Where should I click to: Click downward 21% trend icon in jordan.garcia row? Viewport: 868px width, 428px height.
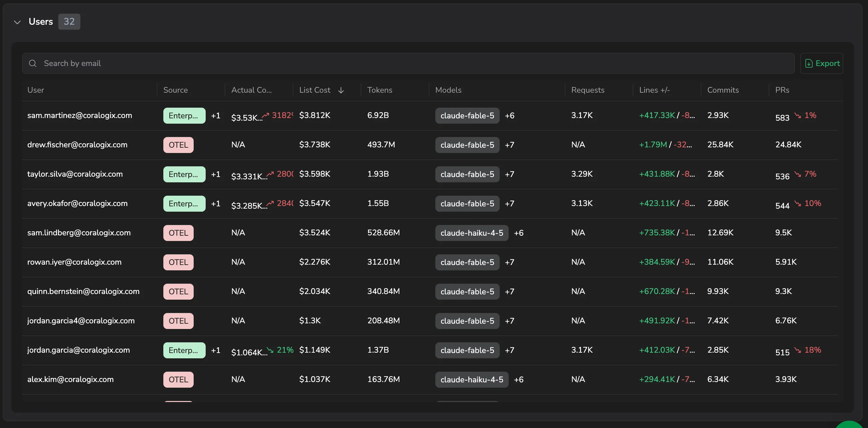click(270, 350)
